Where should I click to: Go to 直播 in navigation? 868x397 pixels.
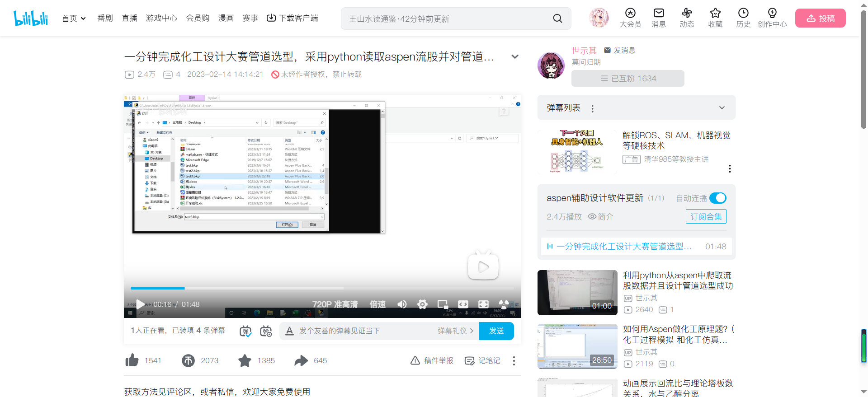pos(129,19)
